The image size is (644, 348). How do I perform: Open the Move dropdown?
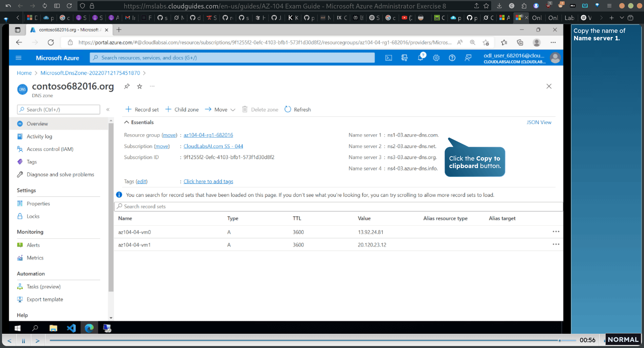[220, 109]
